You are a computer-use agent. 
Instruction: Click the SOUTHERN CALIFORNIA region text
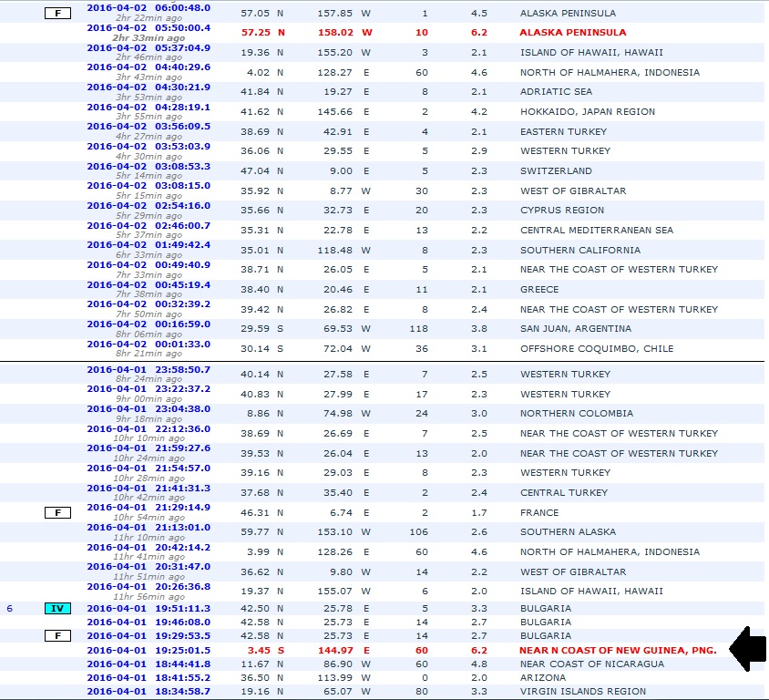click(580, 250)
